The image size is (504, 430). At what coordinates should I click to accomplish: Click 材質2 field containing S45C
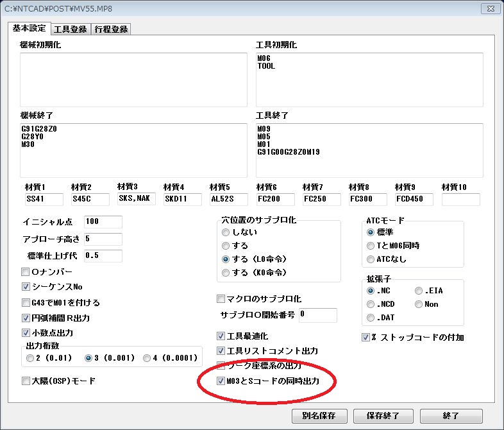90,199
